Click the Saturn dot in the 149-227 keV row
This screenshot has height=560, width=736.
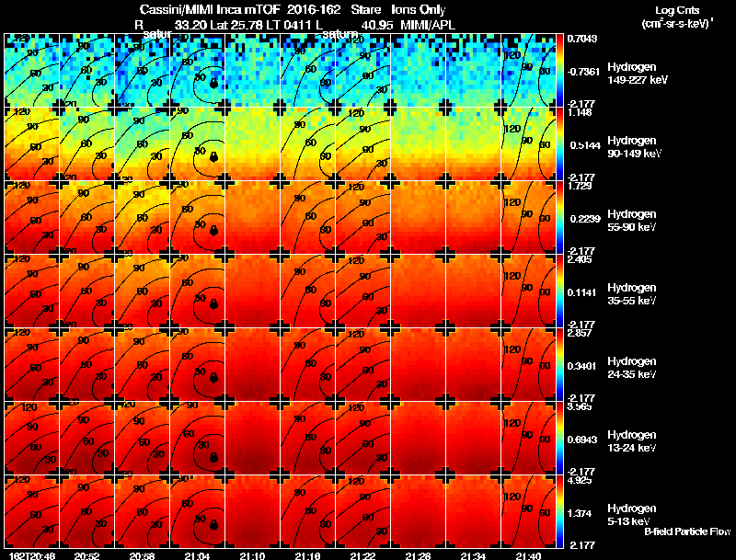(x=213, y=84)
